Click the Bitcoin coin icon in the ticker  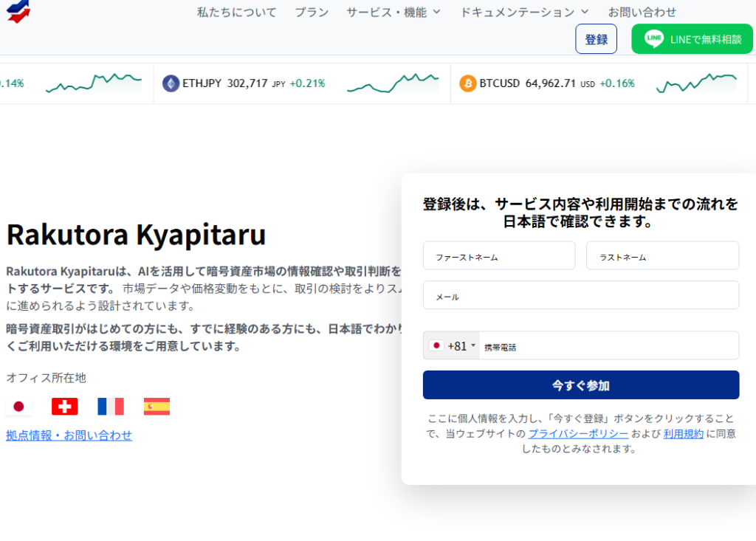[x=467, y=83]
